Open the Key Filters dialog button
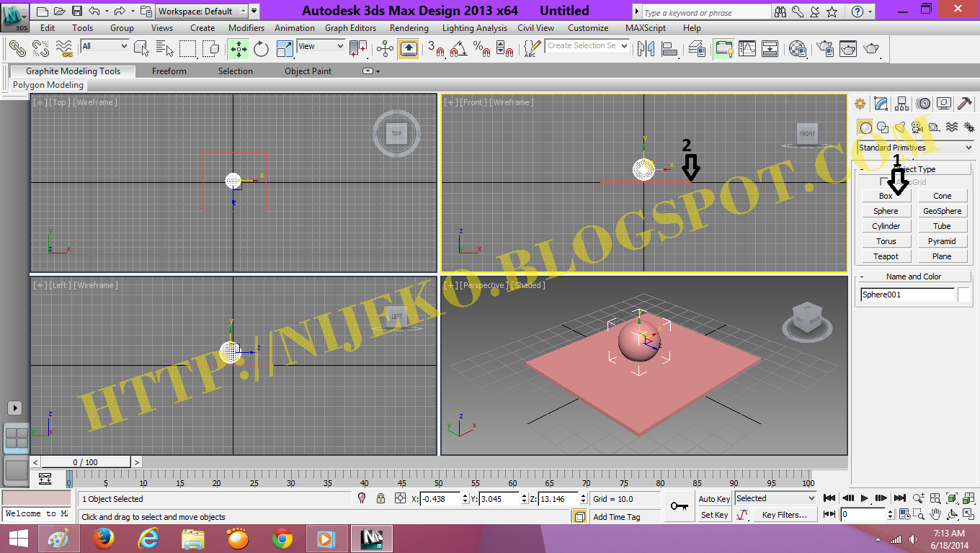The height and width of the screenshot is (553, 980). pos(784,515)
